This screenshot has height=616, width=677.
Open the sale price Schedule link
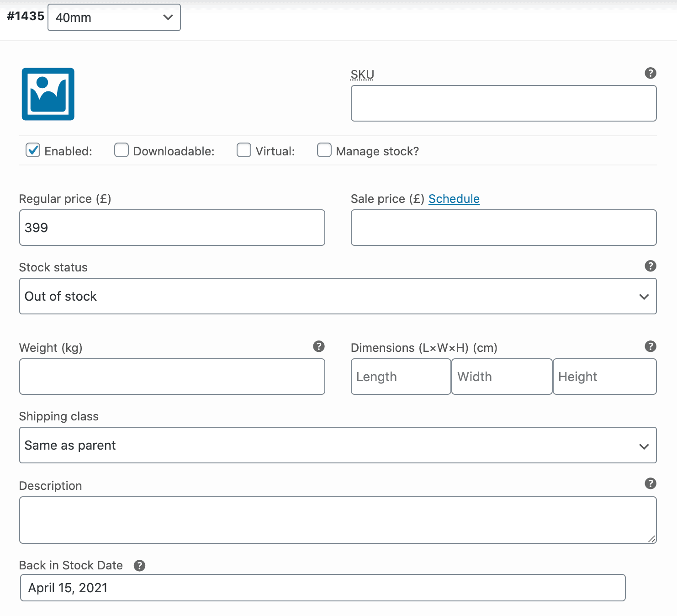(x=454, y=199)
